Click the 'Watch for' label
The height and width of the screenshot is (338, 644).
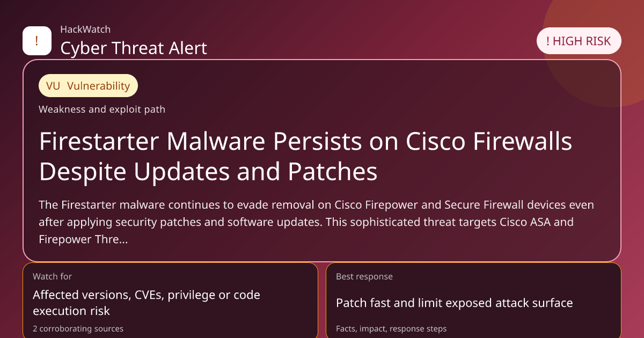tap(52, 276)
